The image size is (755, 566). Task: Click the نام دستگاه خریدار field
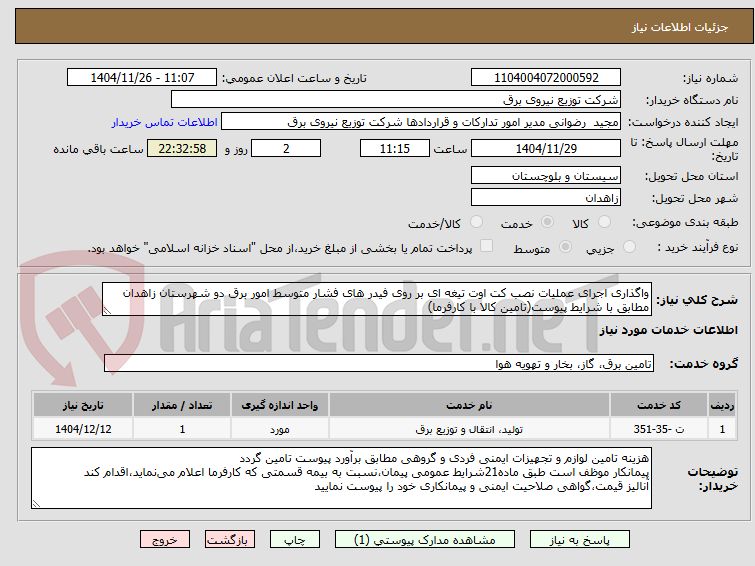click(x=396, y=100)
